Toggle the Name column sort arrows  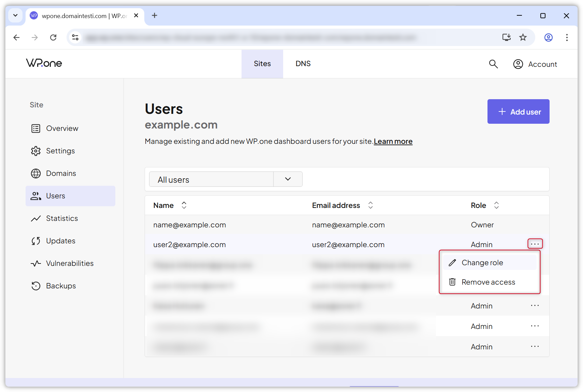(x=184, y=205)
